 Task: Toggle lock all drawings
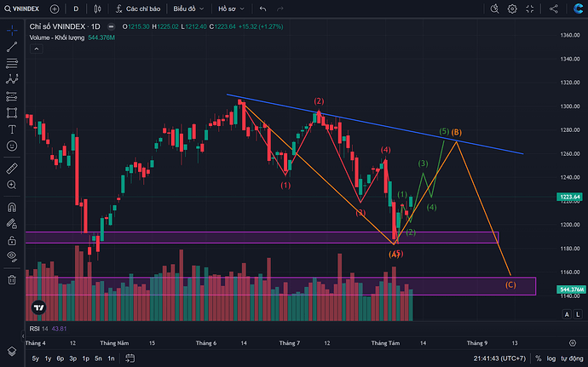coord(12,240)
